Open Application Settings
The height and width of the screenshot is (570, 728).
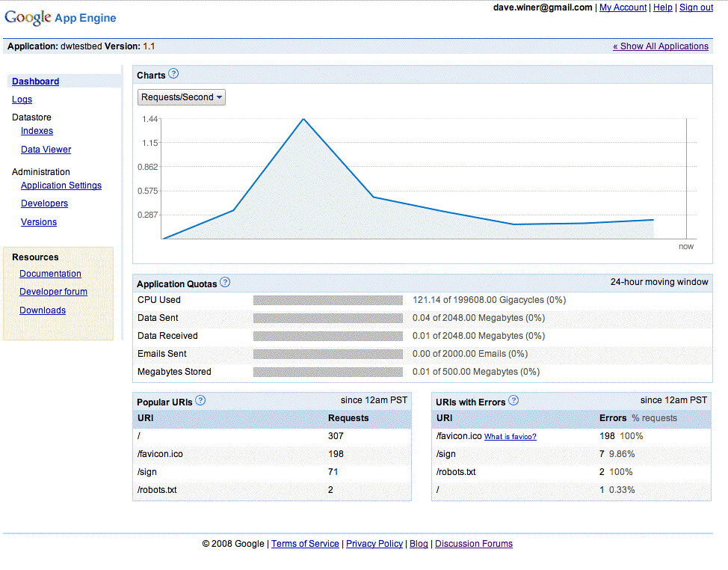(x=61, y=186)
